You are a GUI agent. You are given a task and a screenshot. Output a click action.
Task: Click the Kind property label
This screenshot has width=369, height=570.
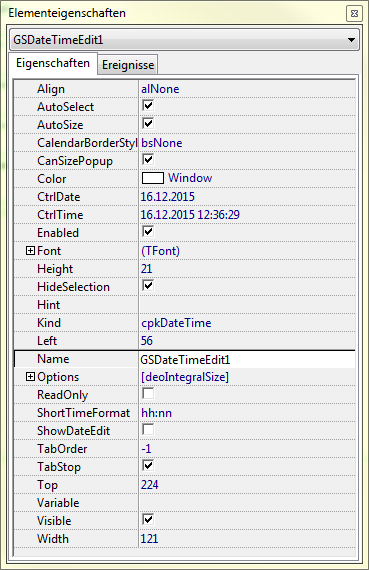click(49, 323)
